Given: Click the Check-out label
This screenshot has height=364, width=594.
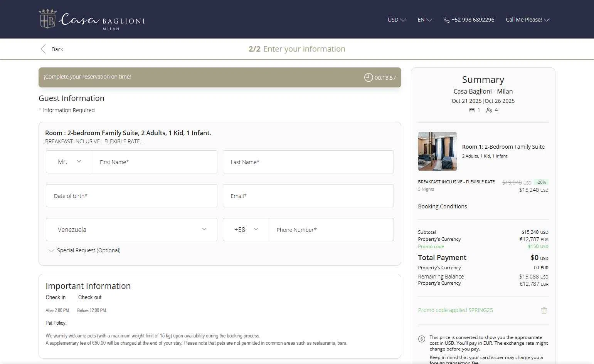Looking at the screenshot, I should click(x=90, y=297).
